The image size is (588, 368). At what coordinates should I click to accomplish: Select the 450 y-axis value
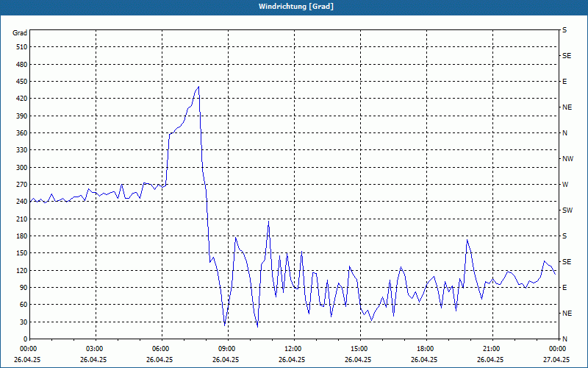pyautogui.click(x=21, y=82)
